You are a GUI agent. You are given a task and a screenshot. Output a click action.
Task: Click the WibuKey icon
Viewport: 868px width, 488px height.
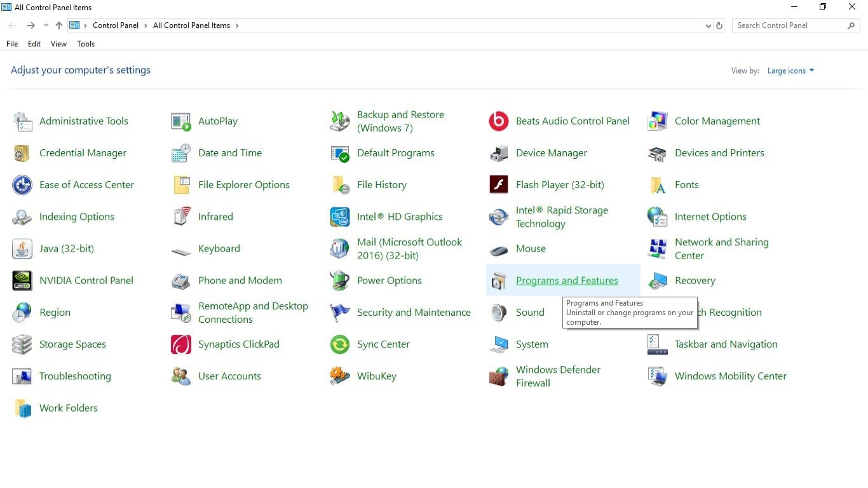pos(340,376)
